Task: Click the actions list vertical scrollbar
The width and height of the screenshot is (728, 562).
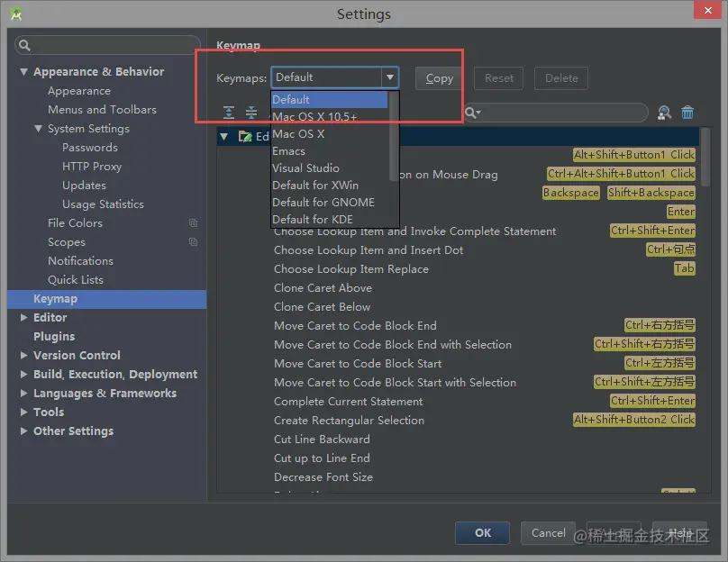Action: click(x=705, y=157)
